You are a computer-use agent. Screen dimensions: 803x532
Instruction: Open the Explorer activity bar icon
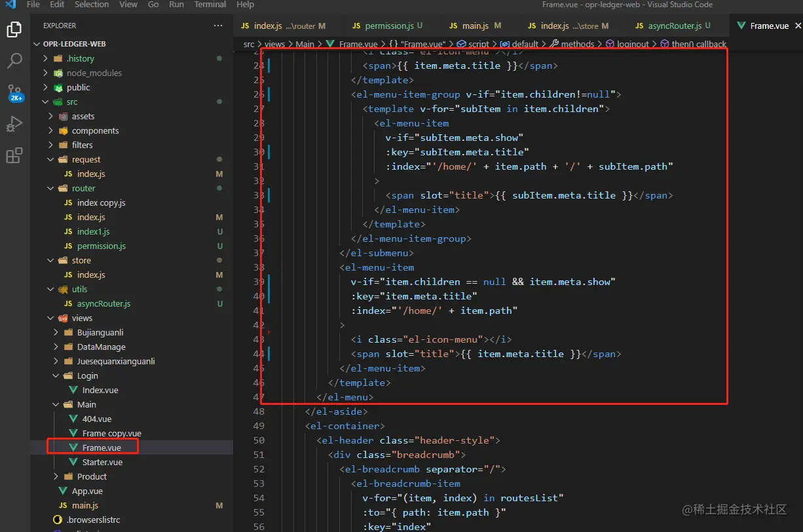(14, 30)
